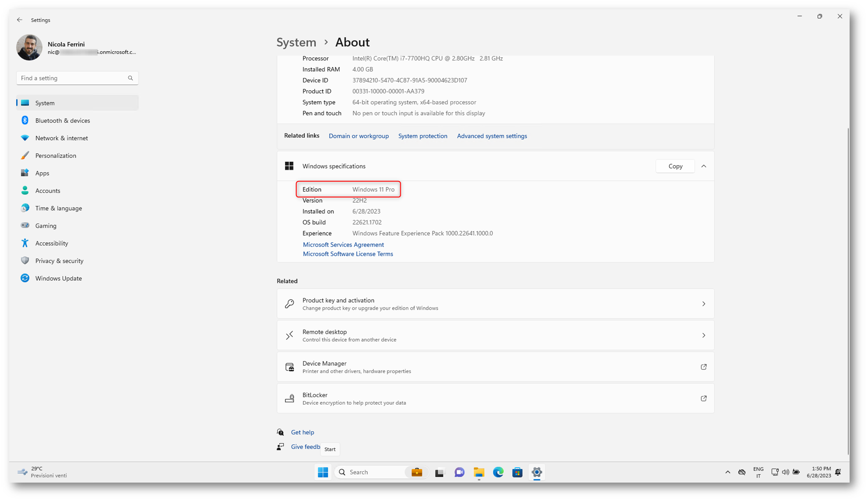Open Microsoft Edge on the taskbar

(498, 472)
